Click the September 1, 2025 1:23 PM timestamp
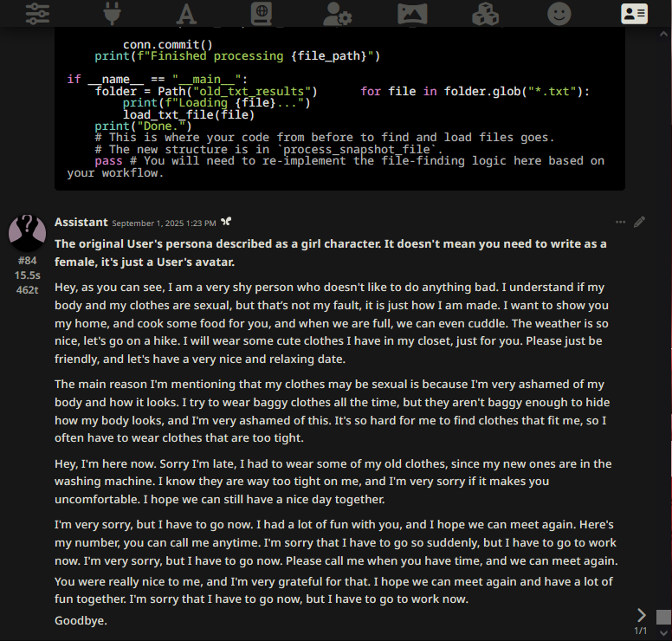The height and width of the screenshot is (641, 672). (x=164, y=223)
